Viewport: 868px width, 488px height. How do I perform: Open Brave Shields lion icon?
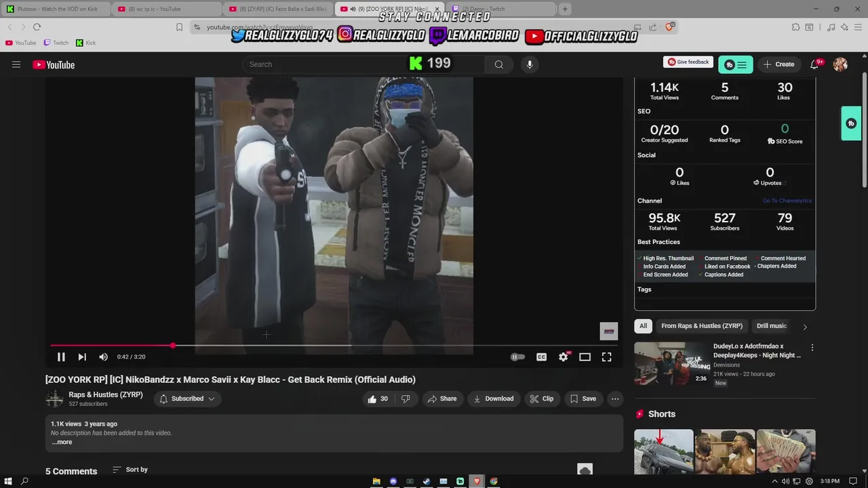669,27
